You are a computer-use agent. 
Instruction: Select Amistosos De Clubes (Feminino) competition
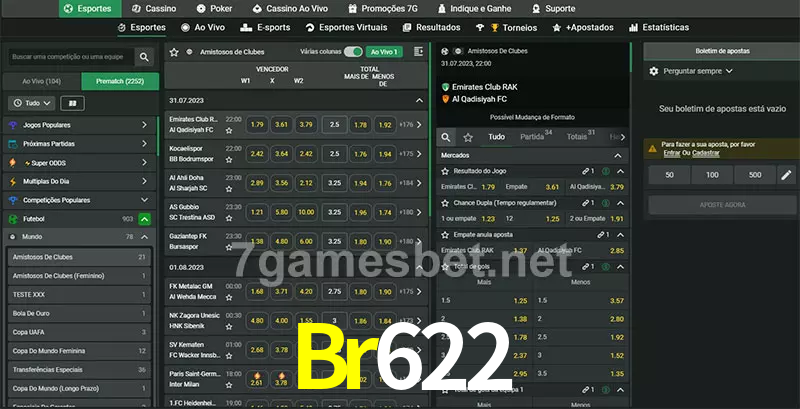79,276
